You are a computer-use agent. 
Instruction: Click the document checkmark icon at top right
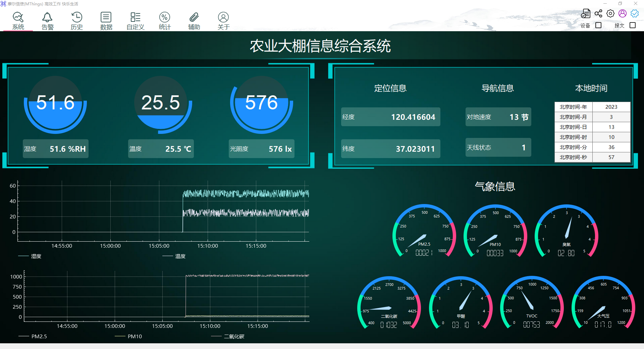click(x=586, y=13)
